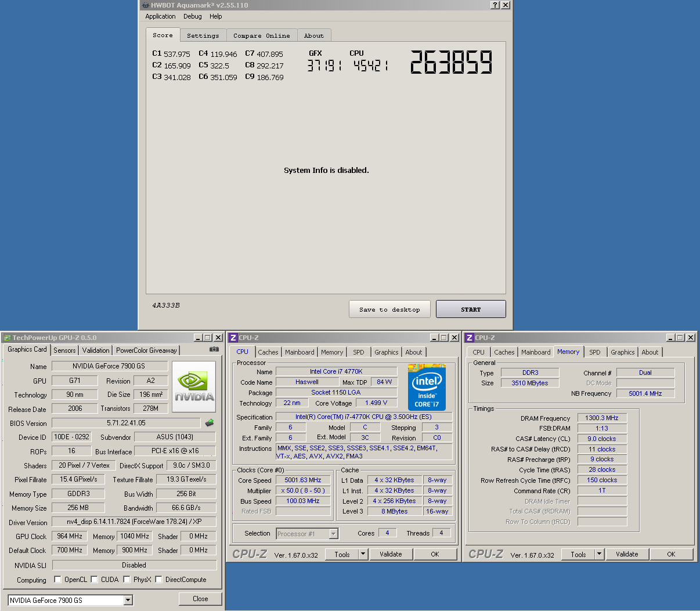The image size is (700, 611).
Task: Open the Sensors tab in GPU-Z
Action: [x=64, y=350]
